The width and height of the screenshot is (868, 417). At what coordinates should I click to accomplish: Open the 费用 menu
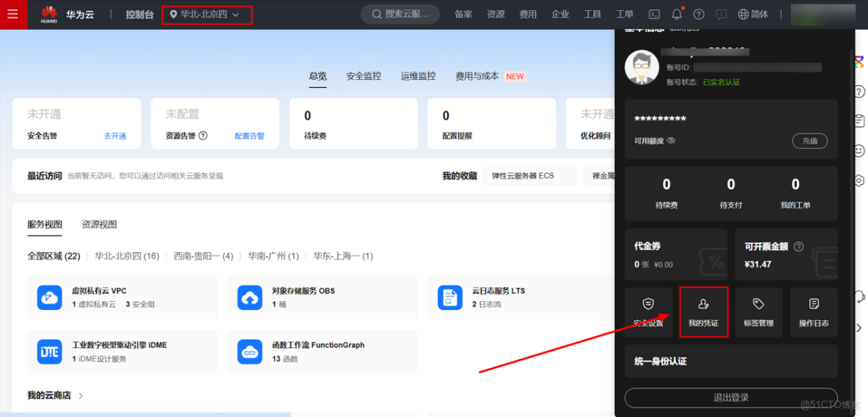coord(528,15)
